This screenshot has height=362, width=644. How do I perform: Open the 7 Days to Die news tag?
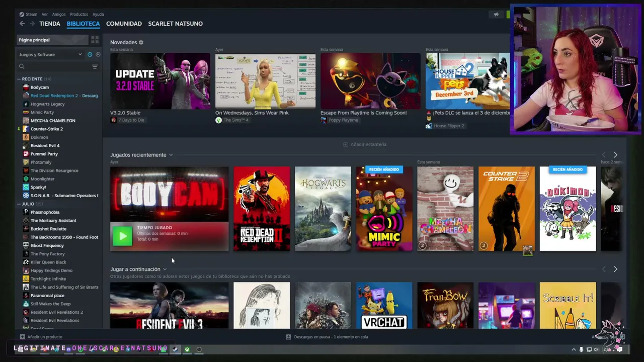tap(127, 120)
